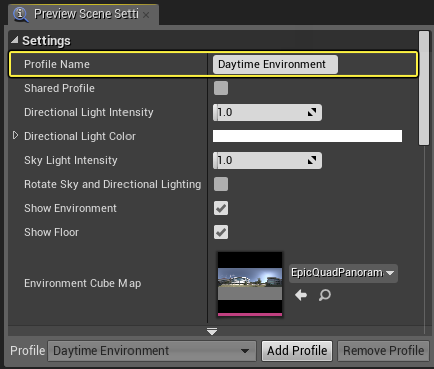The image size is (434, 369).
Task: Uncheck the Show Environment checkbox
Action: [x=221, y=208]
